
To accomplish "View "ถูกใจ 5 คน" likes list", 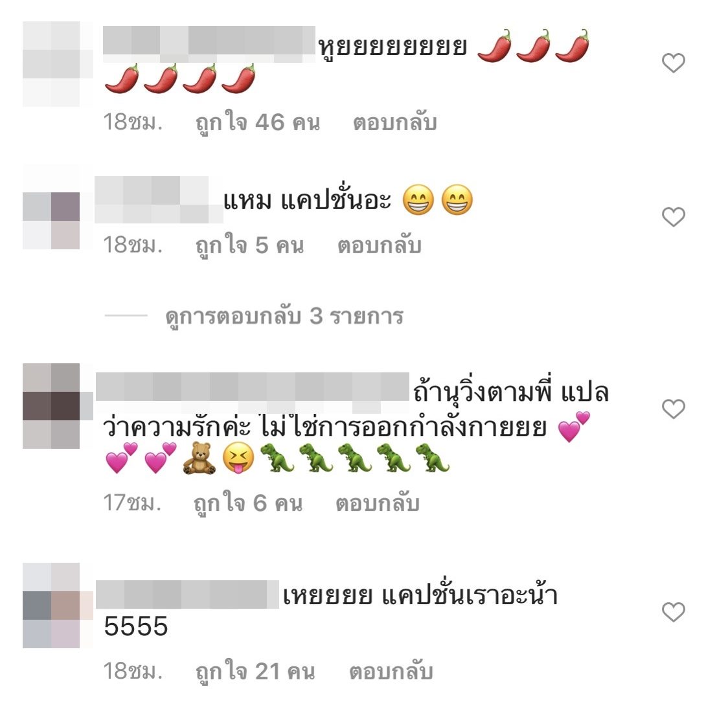I will point(250,245).
